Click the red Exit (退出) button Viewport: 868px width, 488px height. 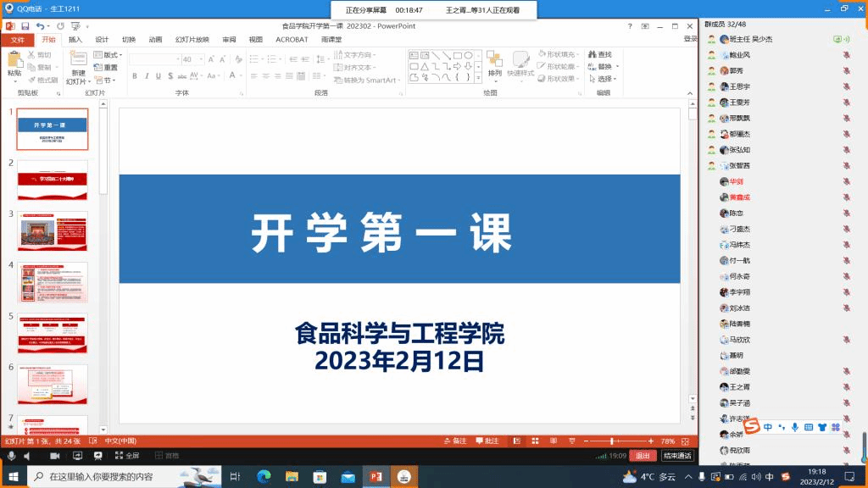point(643,456)
